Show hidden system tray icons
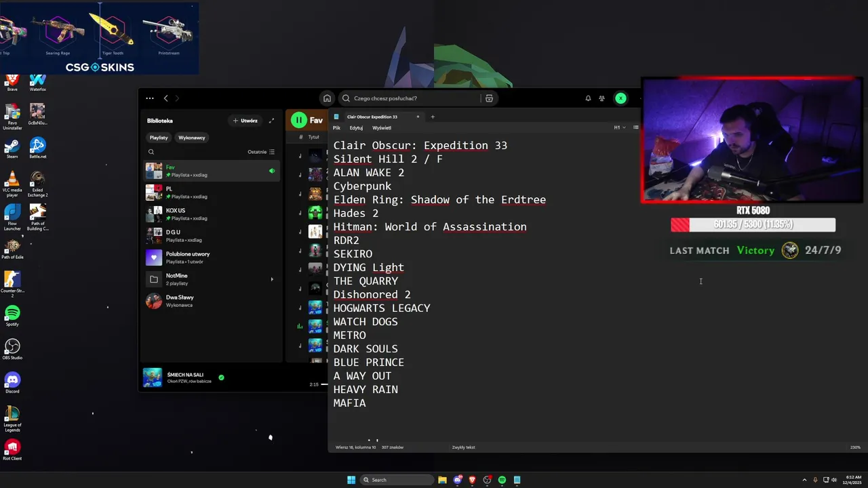This screenshot has height=488, width=868. pyautogui.click(x=805, y=480)
